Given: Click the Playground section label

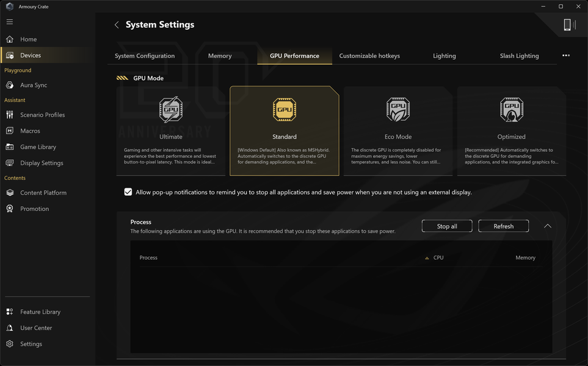Looking at the screenshot, I should coord(18,70).
